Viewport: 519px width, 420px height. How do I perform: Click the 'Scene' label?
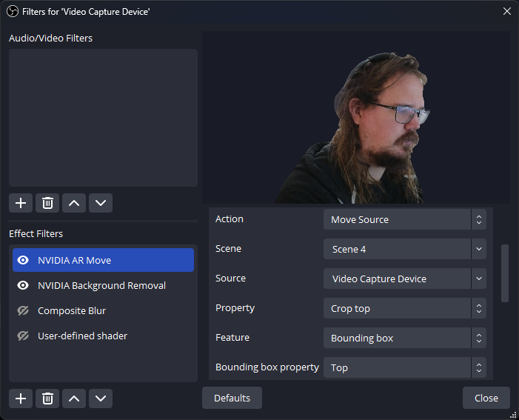pos(228,248)
